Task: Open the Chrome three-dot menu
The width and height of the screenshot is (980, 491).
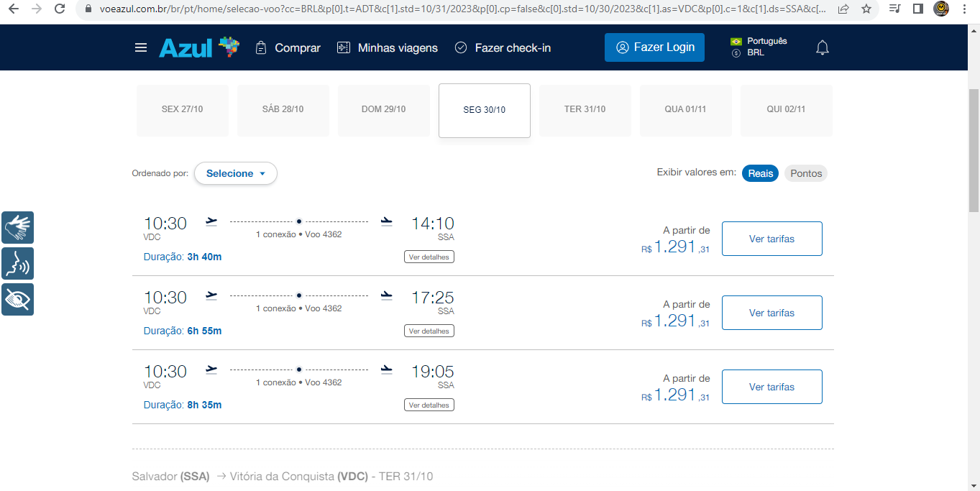Action: point(964,9)
